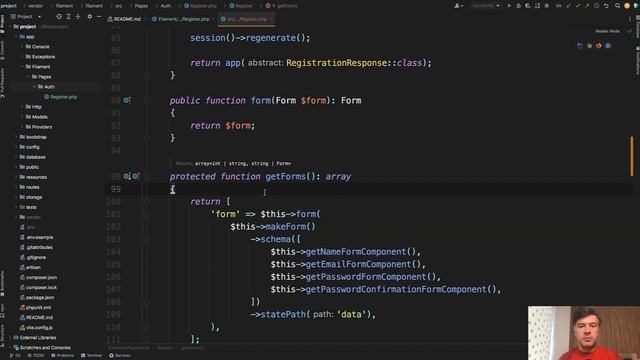Screen dimensions: 640x360
Task: Open Search Everywhere magnifier icon
Action: click(618, 6)
